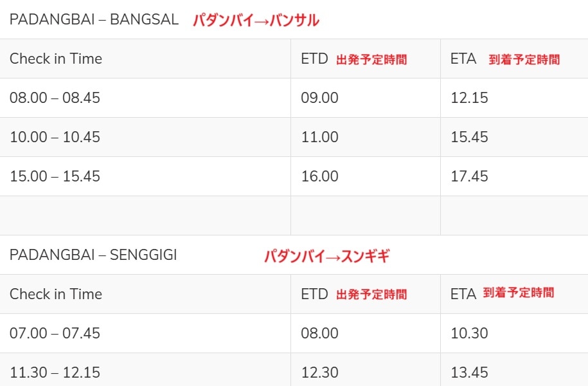Screen dimensions: 588x386
Task: Select the red パダンバイ→スンギギ label
Action: coord(327,255)
